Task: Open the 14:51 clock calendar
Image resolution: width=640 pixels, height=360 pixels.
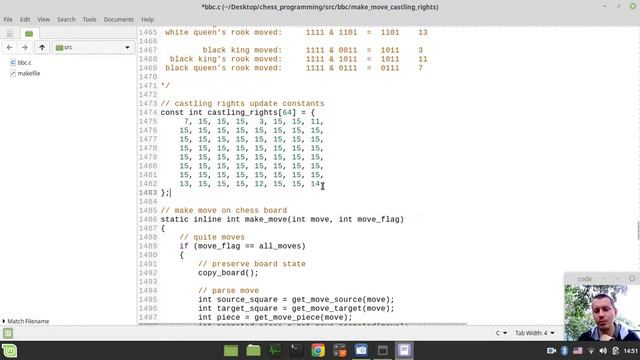Action: pyautogui.click(x=631, y=351)
